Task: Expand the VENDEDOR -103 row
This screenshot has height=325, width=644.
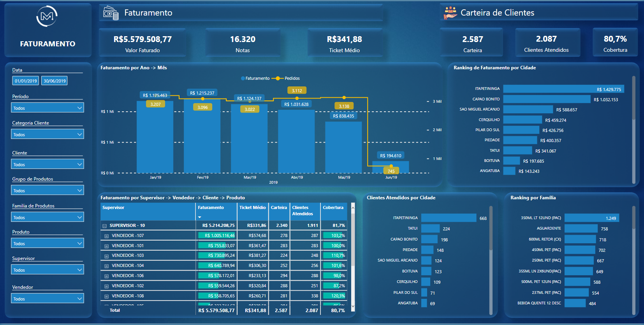Action: (106, 256)
